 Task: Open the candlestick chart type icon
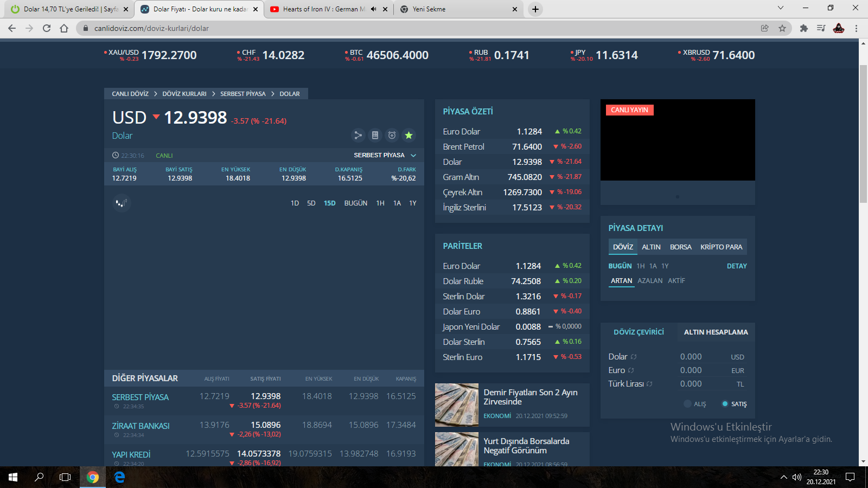[x=122, y=203]
